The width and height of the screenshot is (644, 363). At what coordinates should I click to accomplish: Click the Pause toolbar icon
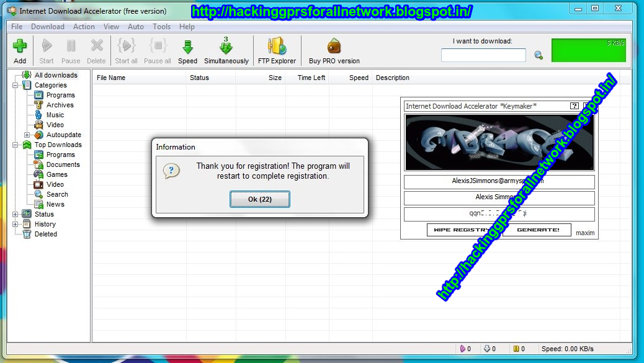pos(71,45)
